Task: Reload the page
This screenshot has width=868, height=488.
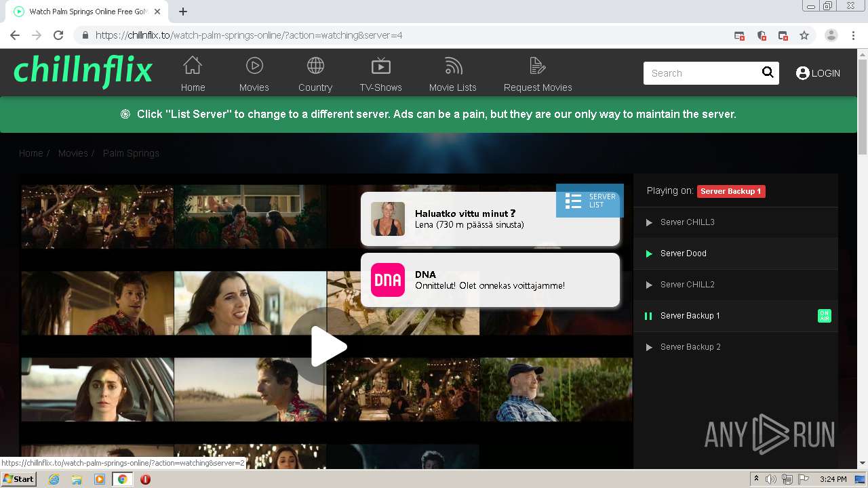Action: click(x=58, y=35)
